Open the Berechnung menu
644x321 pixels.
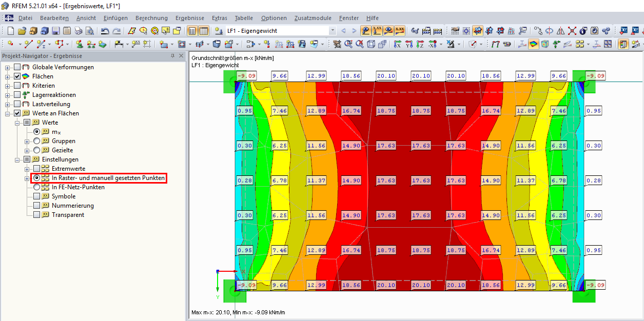point(151,18)
